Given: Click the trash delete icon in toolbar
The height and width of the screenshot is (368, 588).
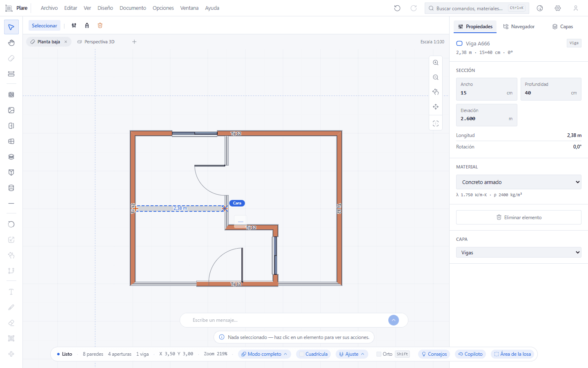Looking at the screenshot, I should (x=100, y=25).
